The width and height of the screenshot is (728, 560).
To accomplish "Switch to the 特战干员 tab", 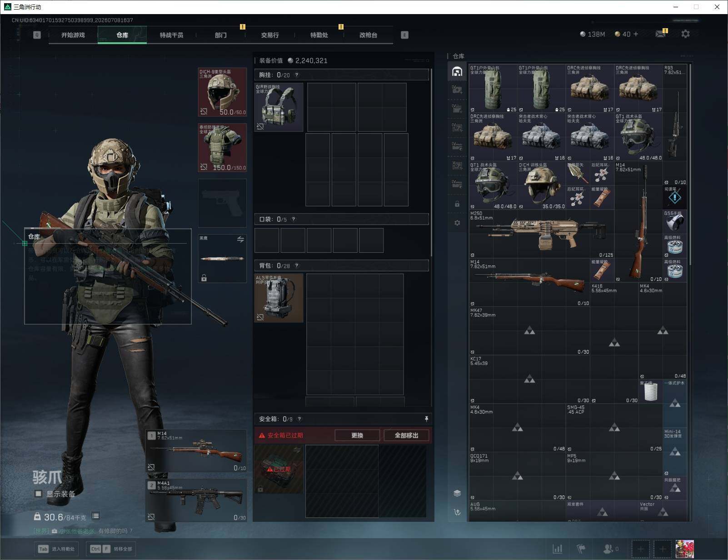I will pos(171,35).
